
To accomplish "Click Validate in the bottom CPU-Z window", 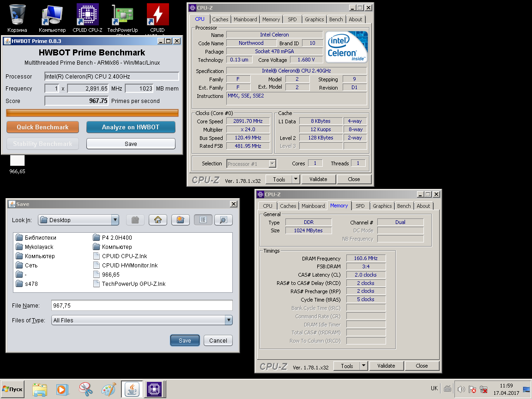I will point(386,366).
